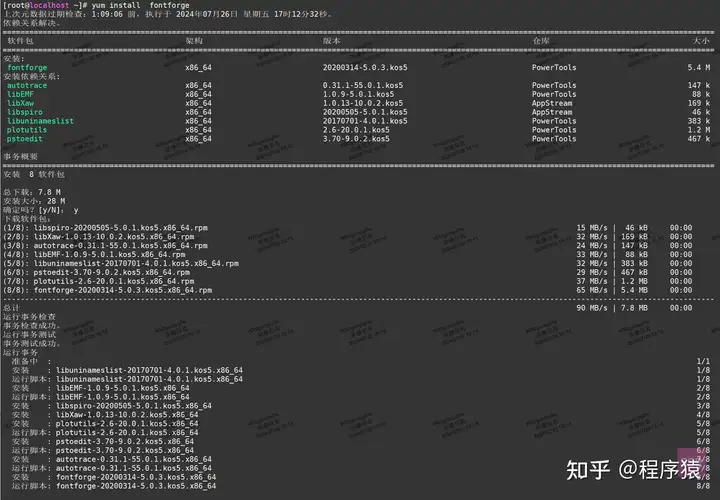Click the AppStream repo in libXaw row
Image resolution: width=720 pixels, height=500 pixels.
(x=552, y=103)
